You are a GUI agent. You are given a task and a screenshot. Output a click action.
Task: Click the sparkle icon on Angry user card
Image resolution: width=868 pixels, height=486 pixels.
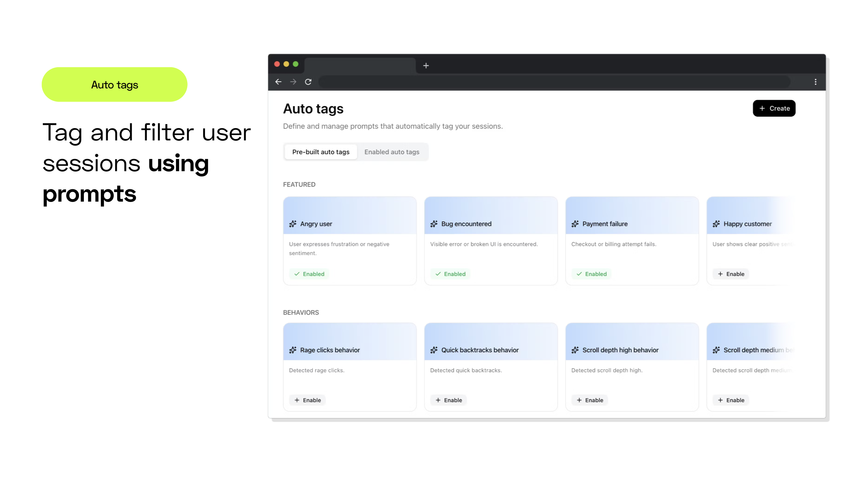pyautogui.click(x=293, y=224)
